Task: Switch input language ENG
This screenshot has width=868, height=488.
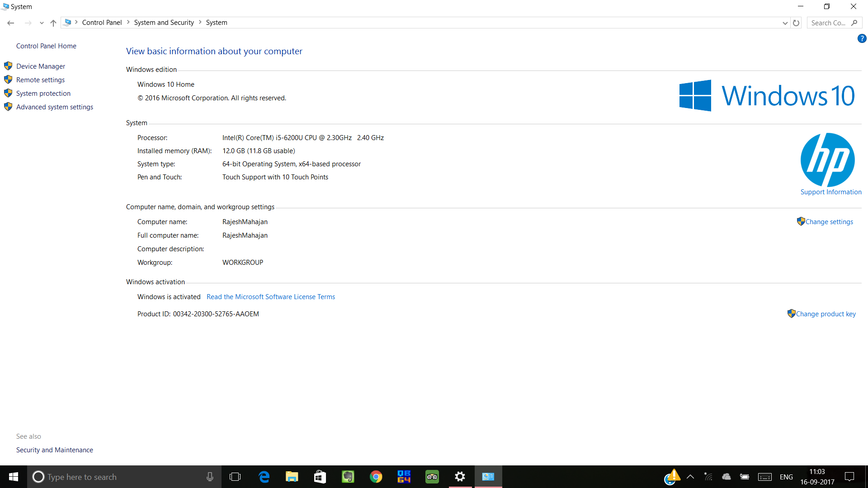Action: 786,477
